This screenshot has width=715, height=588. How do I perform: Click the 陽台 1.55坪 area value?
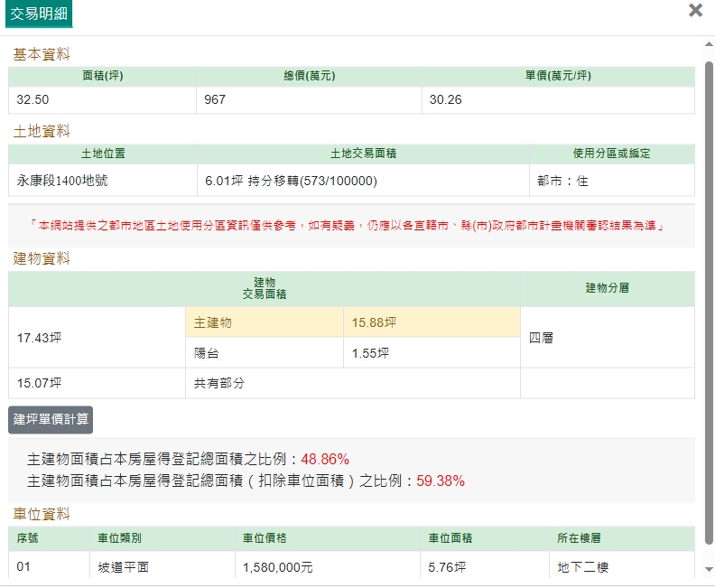(370, 353)
